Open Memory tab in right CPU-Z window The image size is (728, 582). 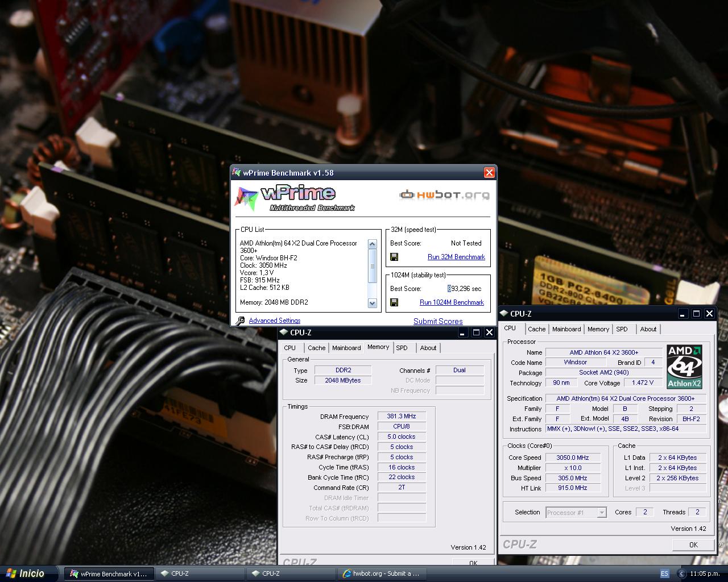tap(598, 329)
